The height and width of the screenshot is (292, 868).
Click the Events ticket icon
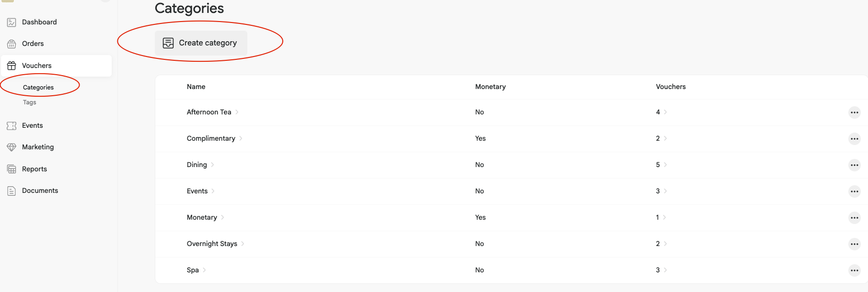(12, 126)
